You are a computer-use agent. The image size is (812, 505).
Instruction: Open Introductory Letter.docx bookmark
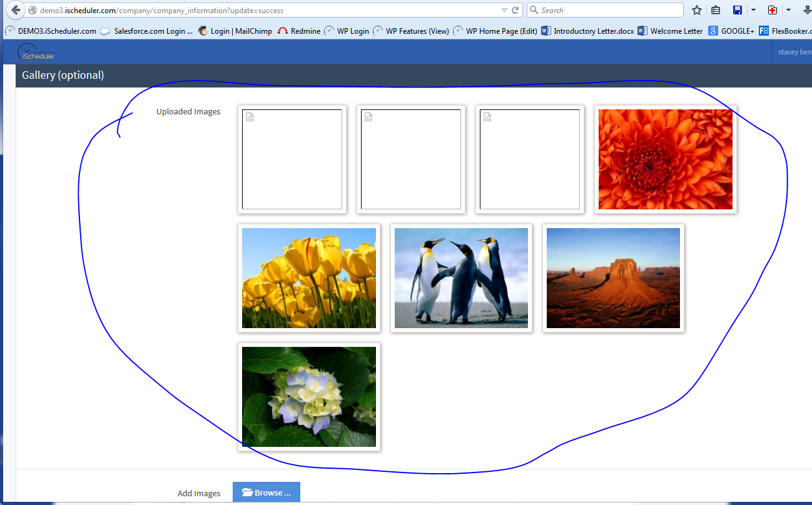(587, 31)
